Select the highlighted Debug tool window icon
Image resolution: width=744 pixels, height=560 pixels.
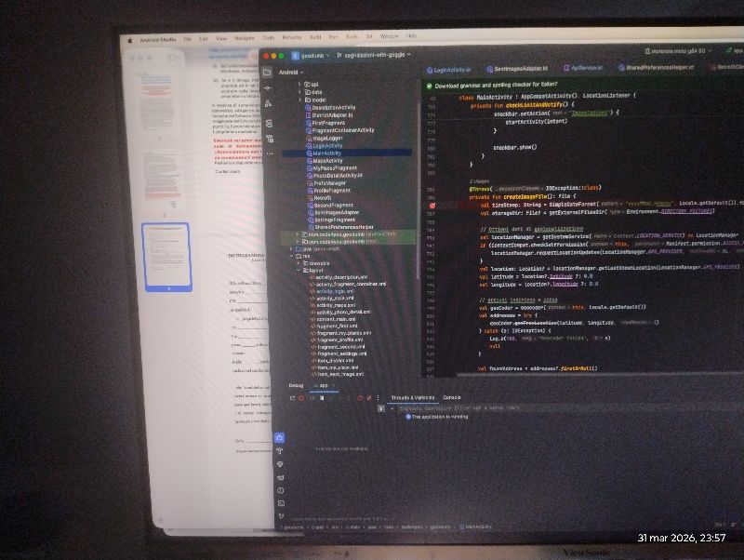coord(280,437)
